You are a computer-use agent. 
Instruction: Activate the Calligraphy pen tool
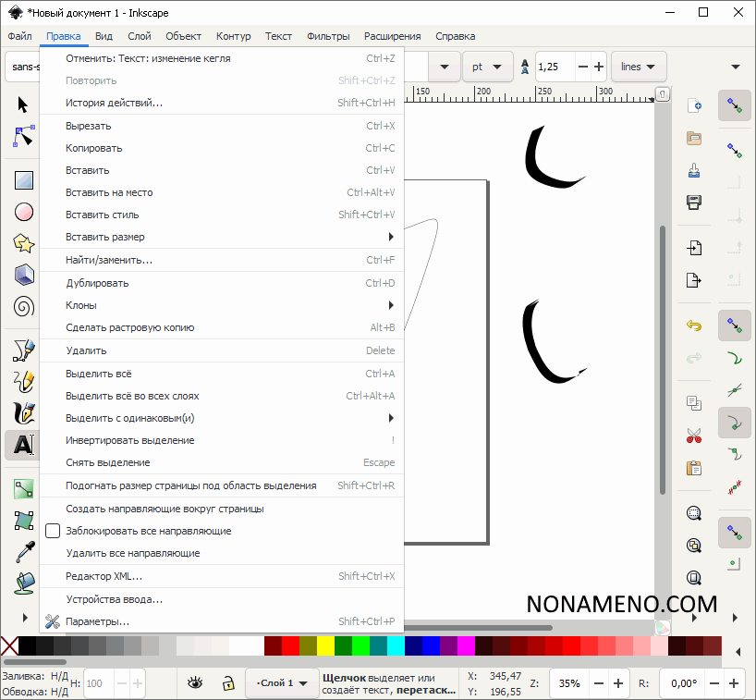click(24, 412)
